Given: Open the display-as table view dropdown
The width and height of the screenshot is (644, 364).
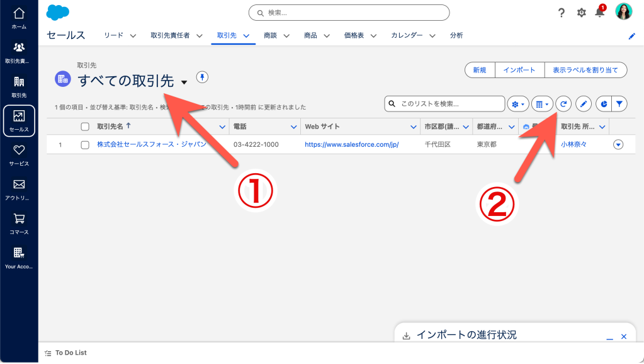Looking at the screenshot, I should 542,104.
